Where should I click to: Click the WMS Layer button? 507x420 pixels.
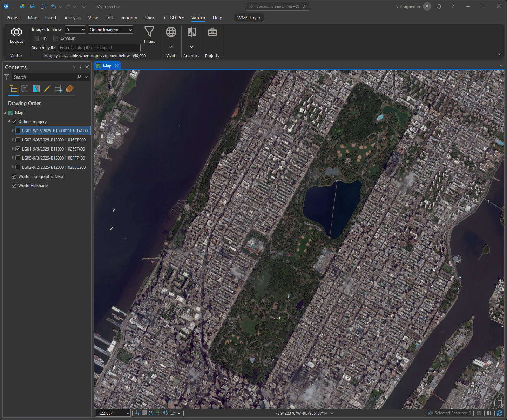(x=249, y=18)
